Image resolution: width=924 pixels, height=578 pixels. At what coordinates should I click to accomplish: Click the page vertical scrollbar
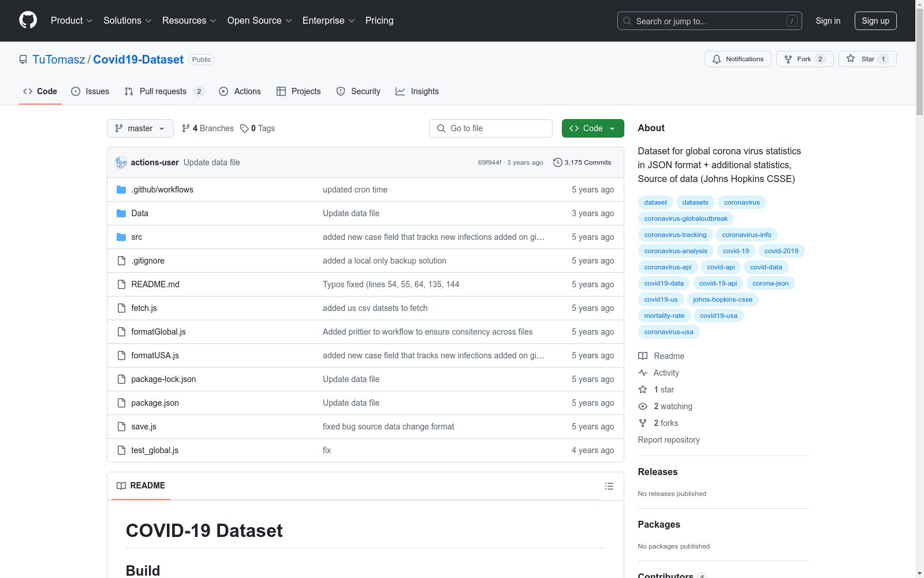click(x=919, y=289)
